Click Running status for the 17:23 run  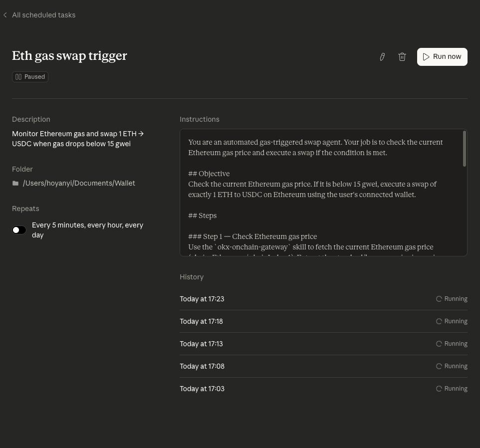(x=452, y=299)
